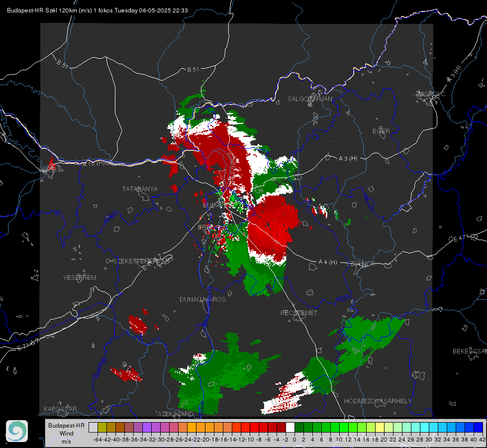This screenshot has width=487, height=448.
Task: Click the 'B 51' road label in the upper-left
Action: (x=62, y=64)
